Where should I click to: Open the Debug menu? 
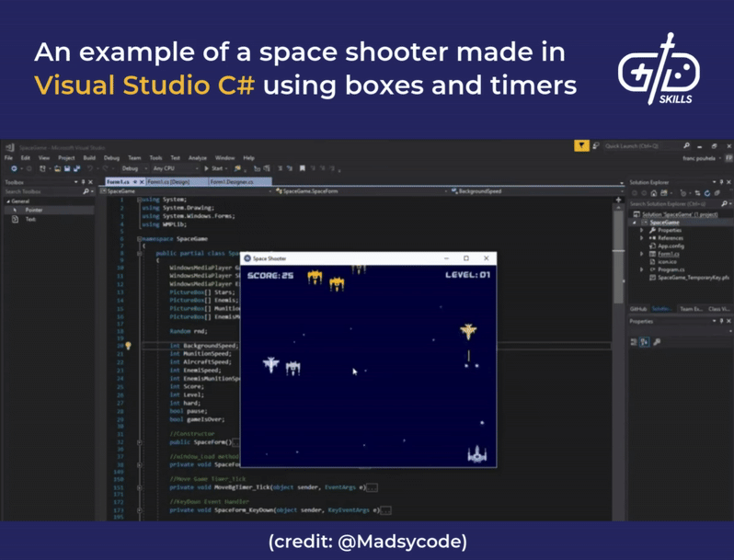111,157
